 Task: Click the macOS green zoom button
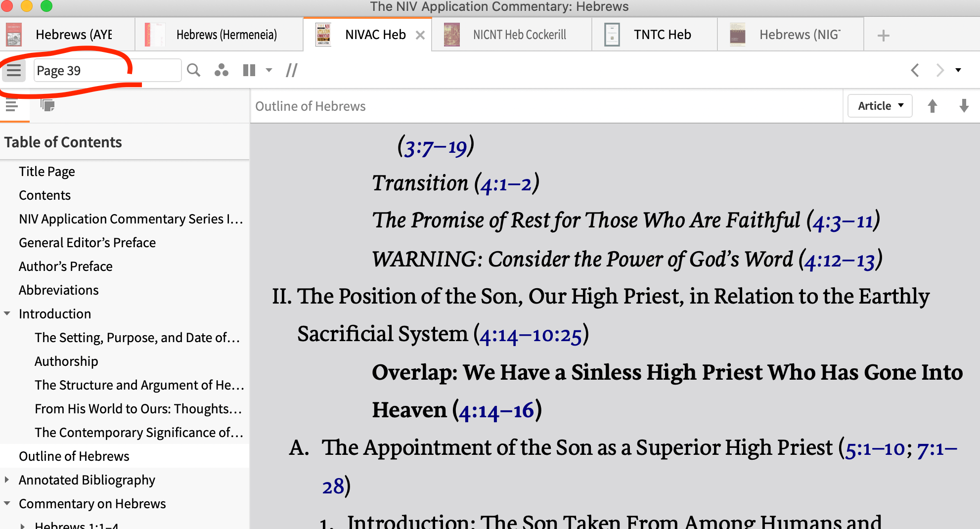[46, 5]
